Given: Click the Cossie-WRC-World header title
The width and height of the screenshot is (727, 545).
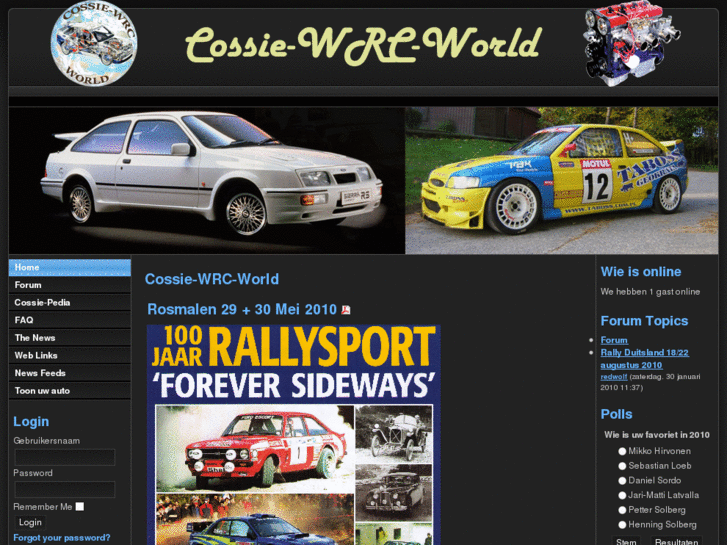Looking at the screenshot, I should pyautogui.click(x=364, y=44).
